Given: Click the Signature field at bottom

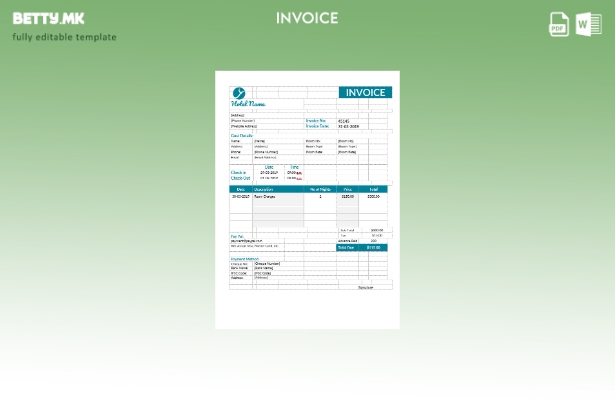Looking at the screenshot, I should coord(366,287).
